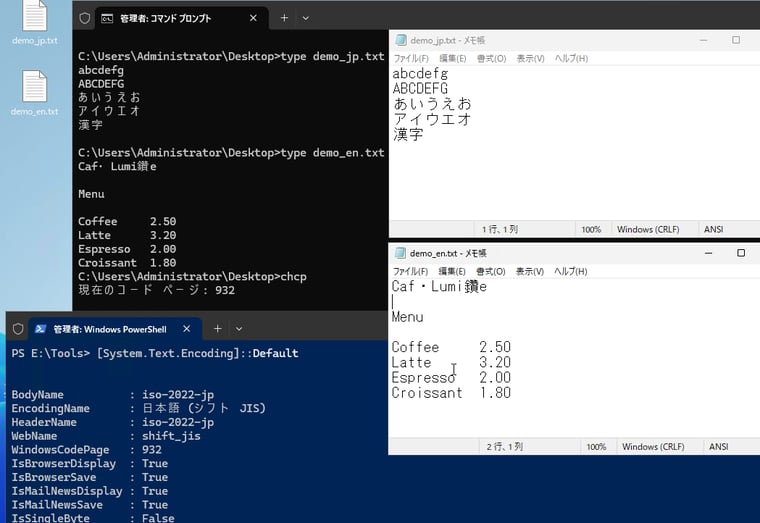The image size is (760, 523).
Task: Open 表示(V) menu in demo_en.txt Notepad
Action: (530, 271)
